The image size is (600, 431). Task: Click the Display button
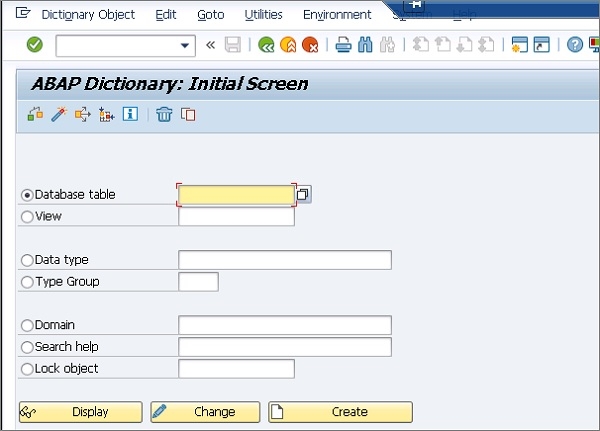(x=80, y=412)
